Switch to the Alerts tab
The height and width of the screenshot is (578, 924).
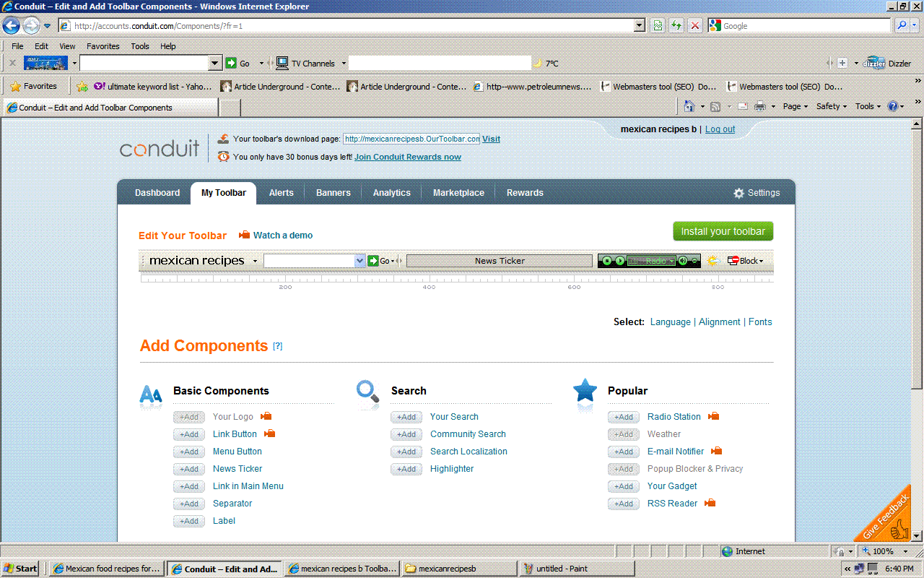click(282, 193)
